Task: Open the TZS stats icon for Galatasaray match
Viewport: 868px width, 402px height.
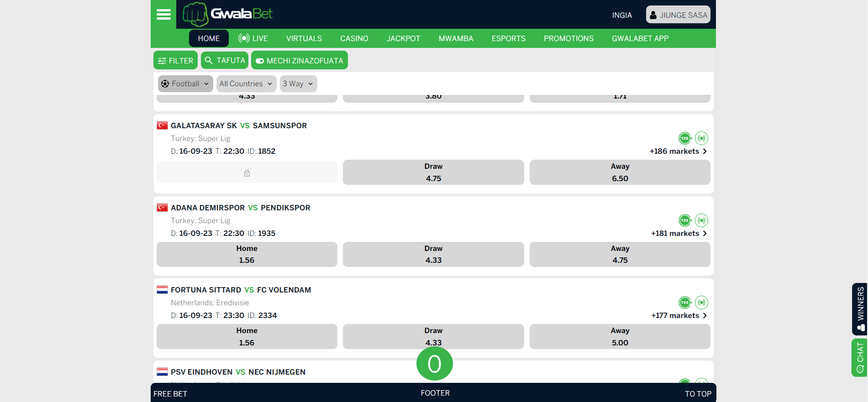Action: point(685,138)
